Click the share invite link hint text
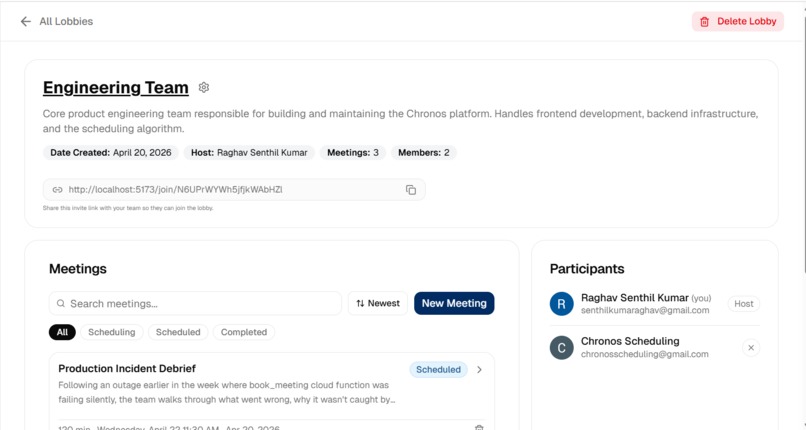 coord(128,208)
